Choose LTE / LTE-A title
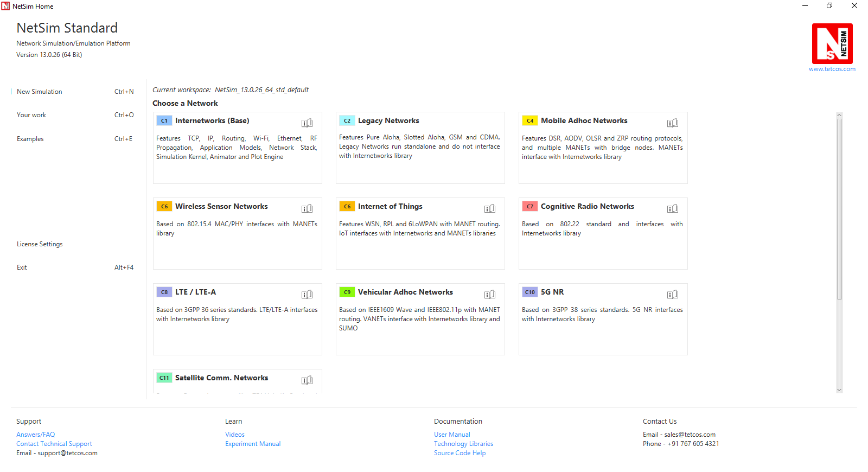This screenshot has height=472, width=868. [195, 292]
